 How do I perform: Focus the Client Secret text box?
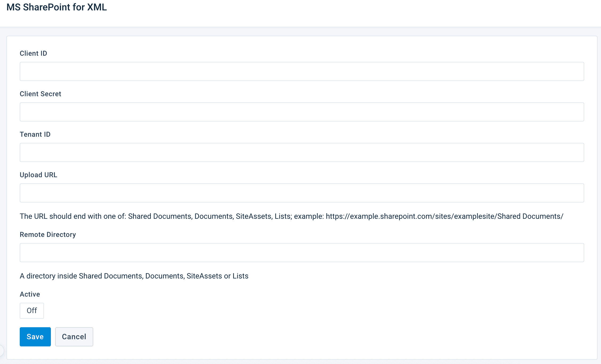tap(302, 112)
